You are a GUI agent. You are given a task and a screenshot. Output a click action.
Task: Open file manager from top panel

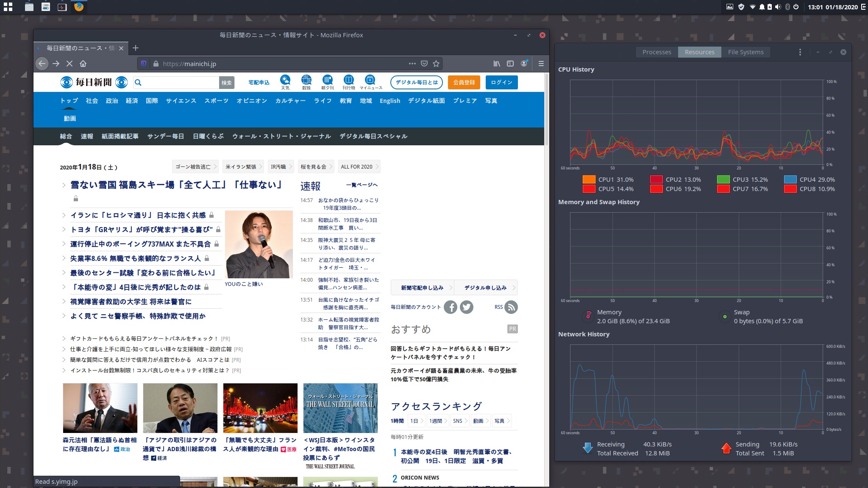[x=29, y=7]
